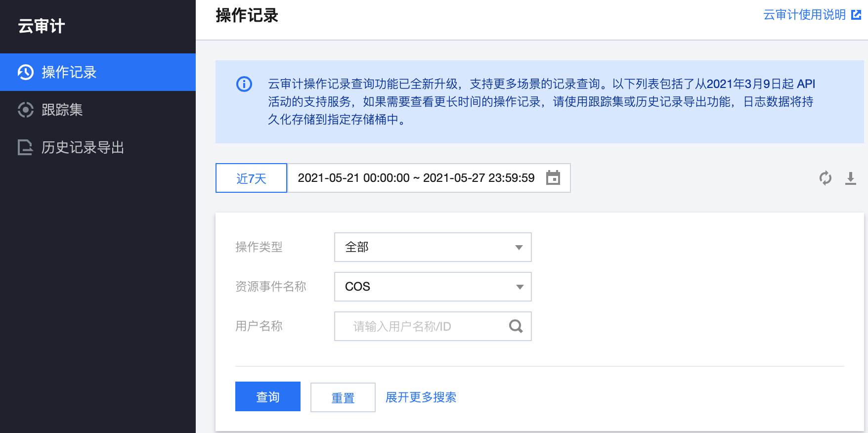Open the 历史记录导出 menu item

pyautogui.click(x=98, y=147)
